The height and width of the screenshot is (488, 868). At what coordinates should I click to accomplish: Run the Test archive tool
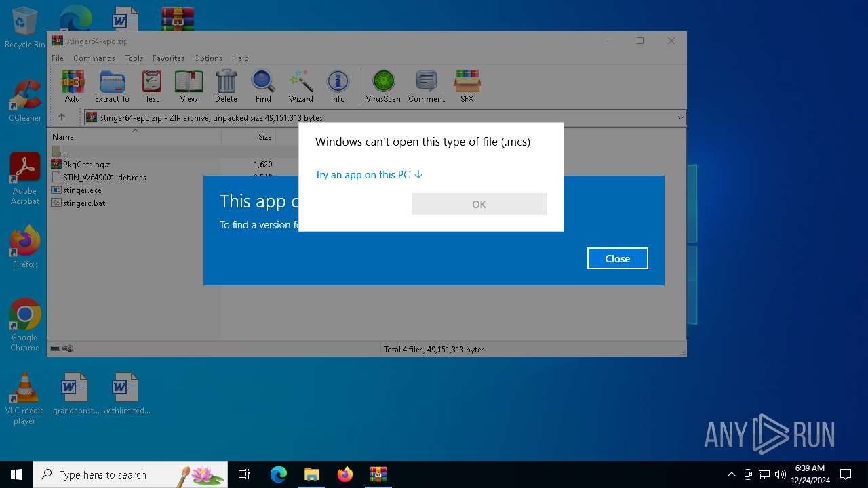click(152, 86)
